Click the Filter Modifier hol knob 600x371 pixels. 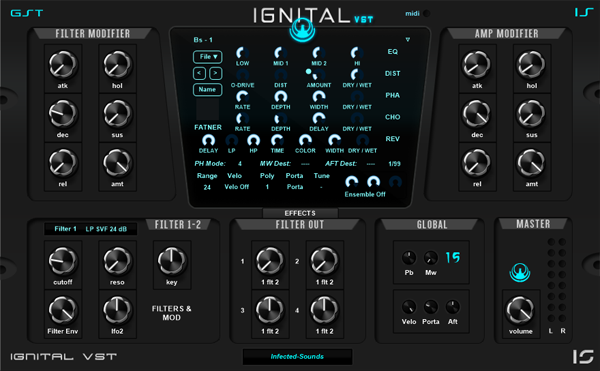tap(117, 65)
